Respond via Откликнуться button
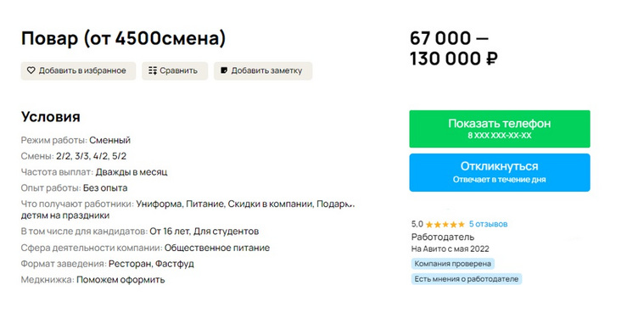The height and width of the screenshot is (324, 644). pyautogui.click(x=500, y=172)
